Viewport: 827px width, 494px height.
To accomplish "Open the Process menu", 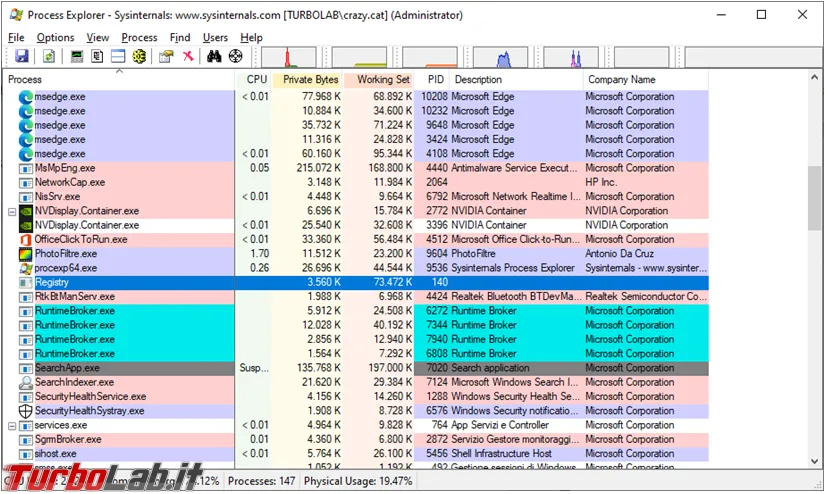I will tap(139, 37).
